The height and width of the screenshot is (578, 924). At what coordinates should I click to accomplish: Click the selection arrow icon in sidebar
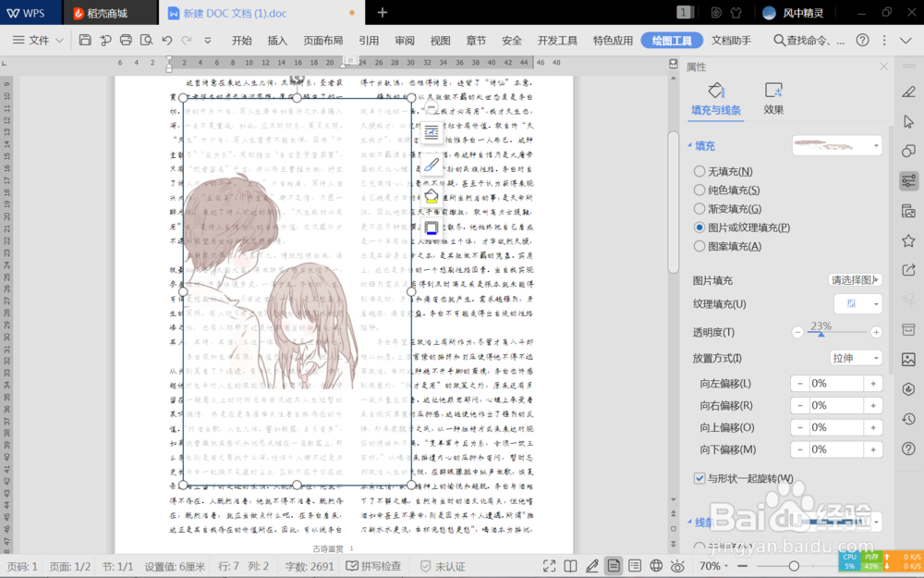(908, 121)
